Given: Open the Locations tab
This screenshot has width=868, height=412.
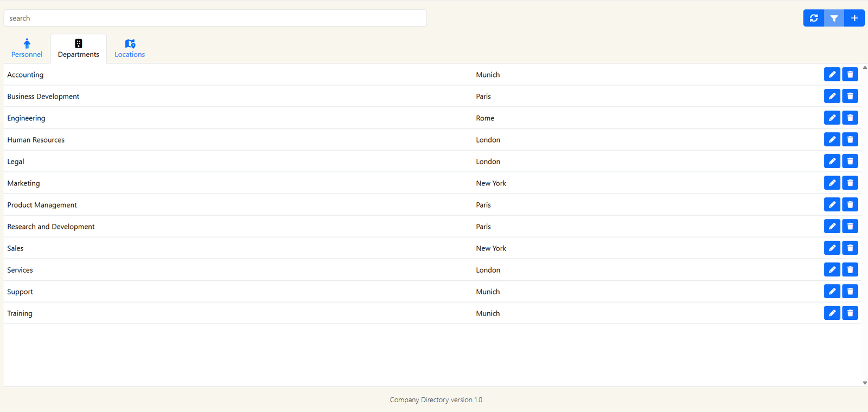Looking at the screenshot, I should coord(130,48).
